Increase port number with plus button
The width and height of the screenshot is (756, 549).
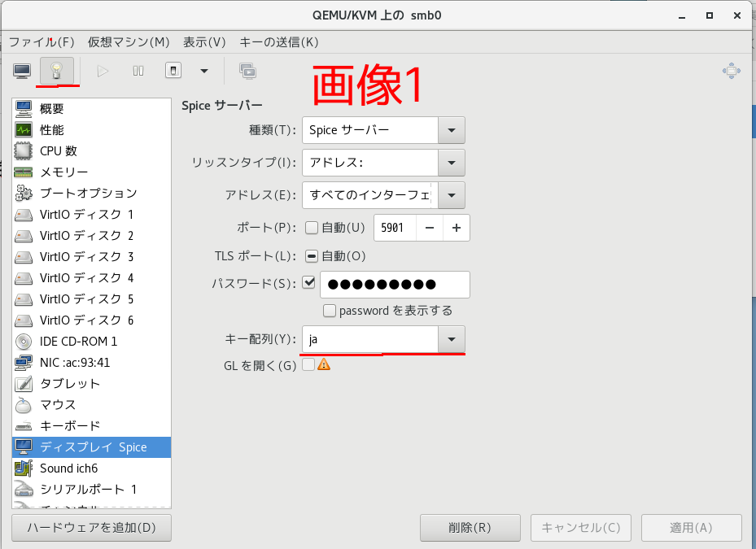click(x=457, y=228)
